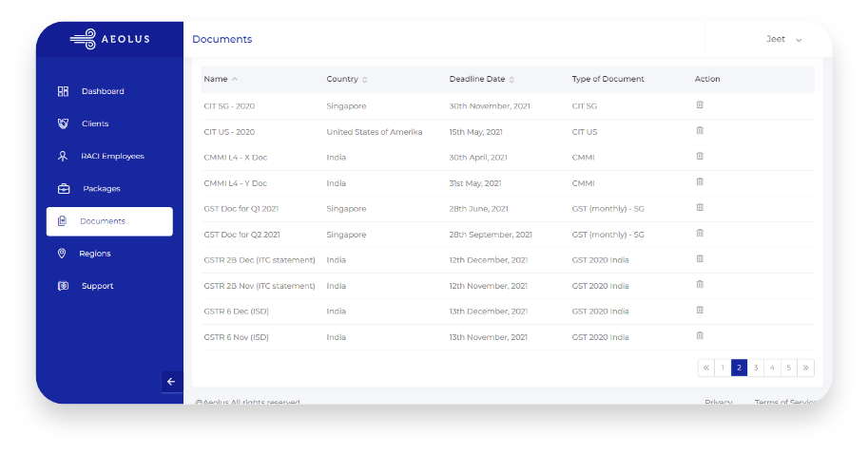Go to first page using double-left arrows
Viewport: 868px width, 454px height.
pos(706,368)
